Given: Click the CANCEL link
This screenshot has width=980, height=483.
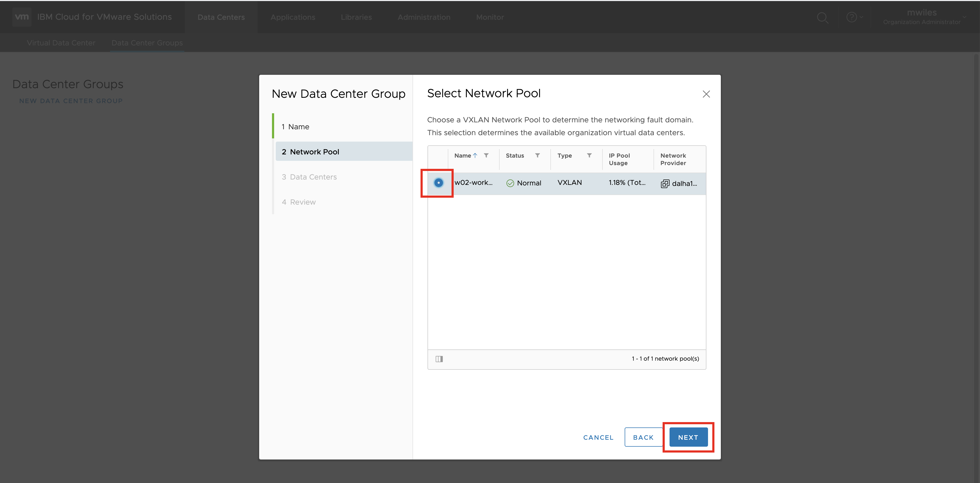Looking at the screenshot, I should click(598, 437).
